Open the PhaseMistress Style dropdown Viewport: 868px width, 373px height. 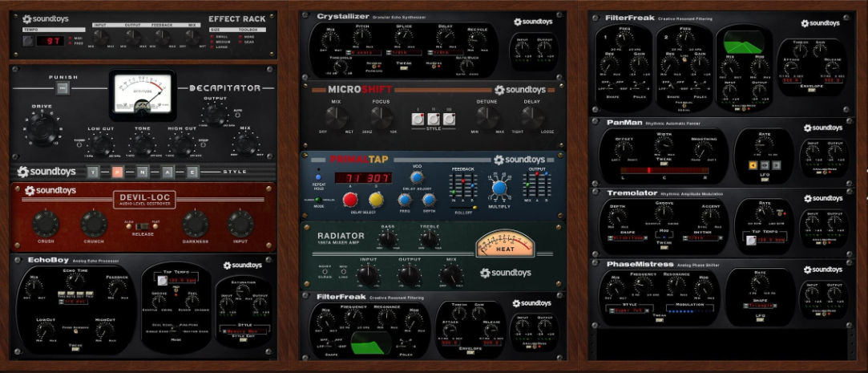tap(629, 310)
